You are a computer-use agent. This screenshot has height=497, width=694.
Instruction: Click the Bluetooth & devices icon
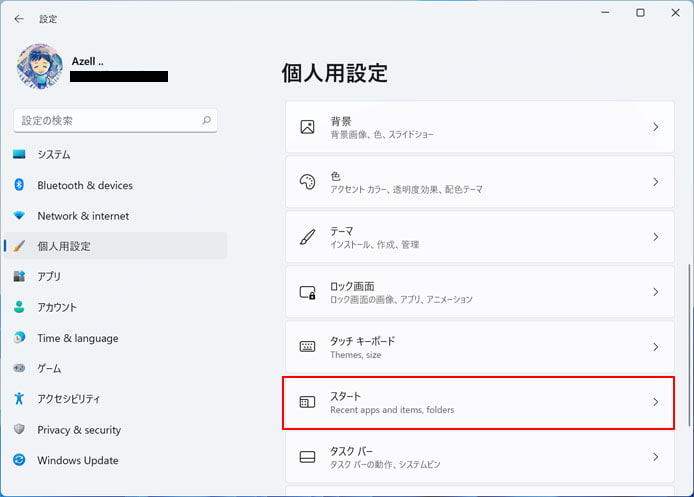(x=19, y=185)
